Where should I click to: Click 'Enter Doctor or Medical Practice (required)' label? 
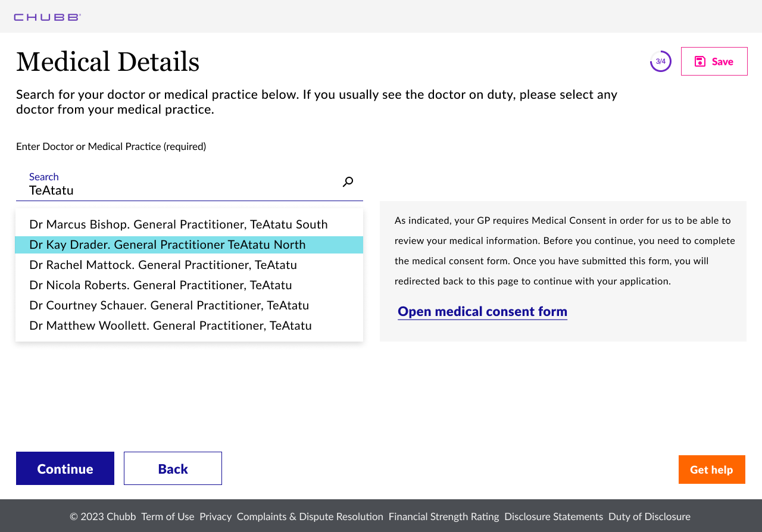111,146
